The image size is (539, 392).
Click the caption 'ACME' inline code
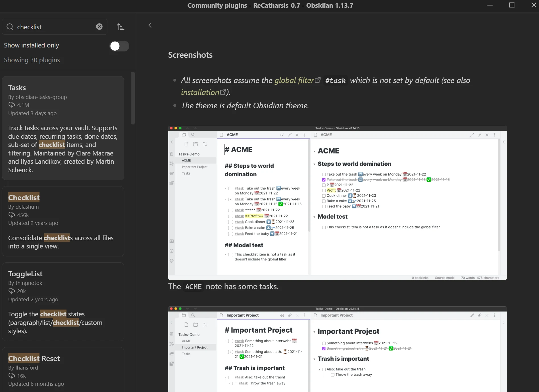tap(193, 287)
